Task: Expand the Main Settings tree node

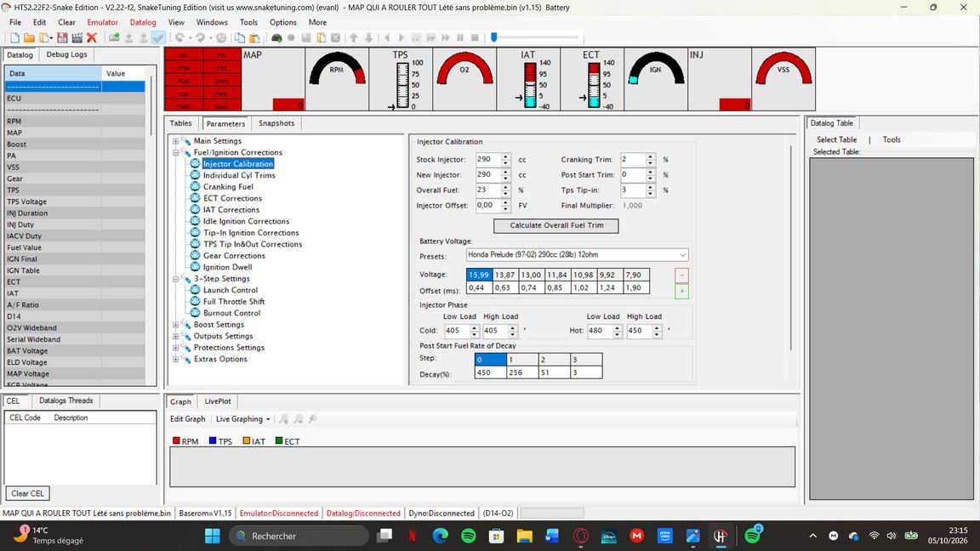Action: [x=175, y=141]
